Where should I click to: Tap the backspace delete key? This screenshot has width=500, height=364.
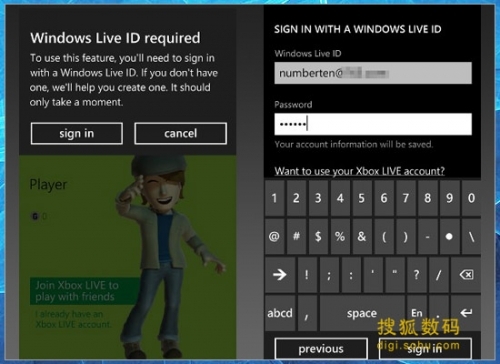point(466,275)
